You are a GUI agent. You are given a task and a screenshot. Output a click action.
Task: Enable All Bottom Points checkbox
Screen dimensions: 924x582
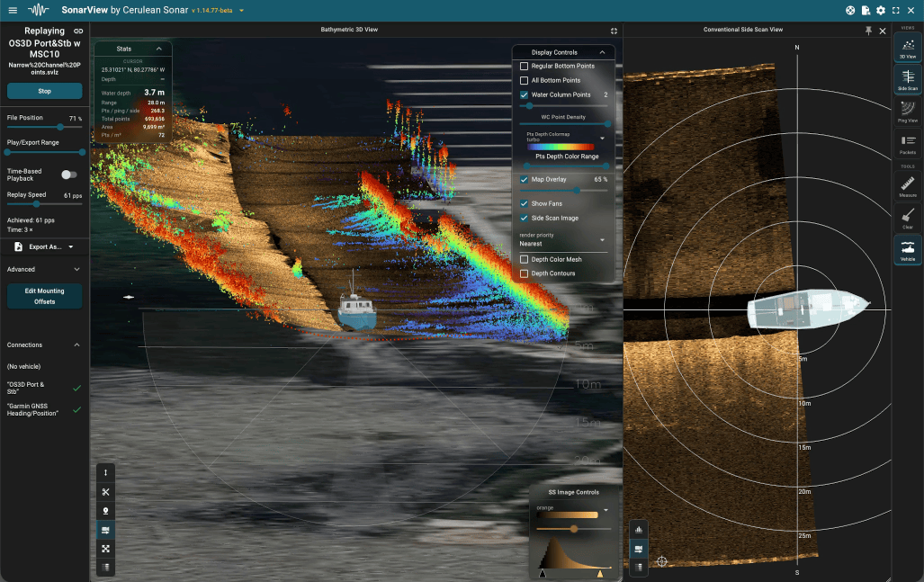[x=524, y=80]
